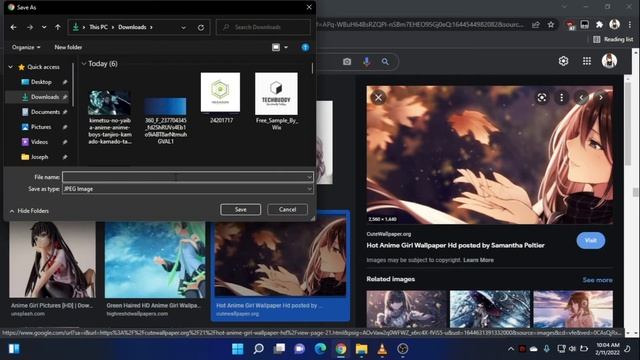Change the view layout icon
The width and height of the screenshot is (640, 360).
point(276,47)
